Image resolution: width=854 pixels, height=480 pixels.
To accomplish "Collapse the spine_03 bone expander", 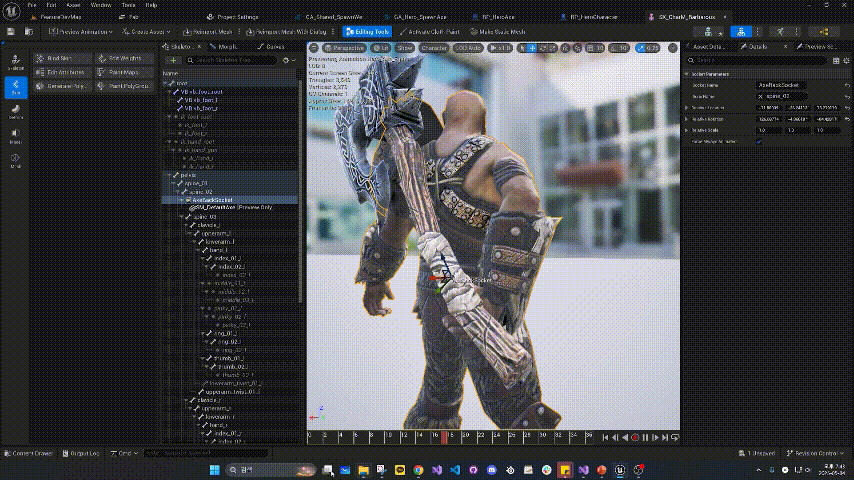I will (x=182, y=217).
